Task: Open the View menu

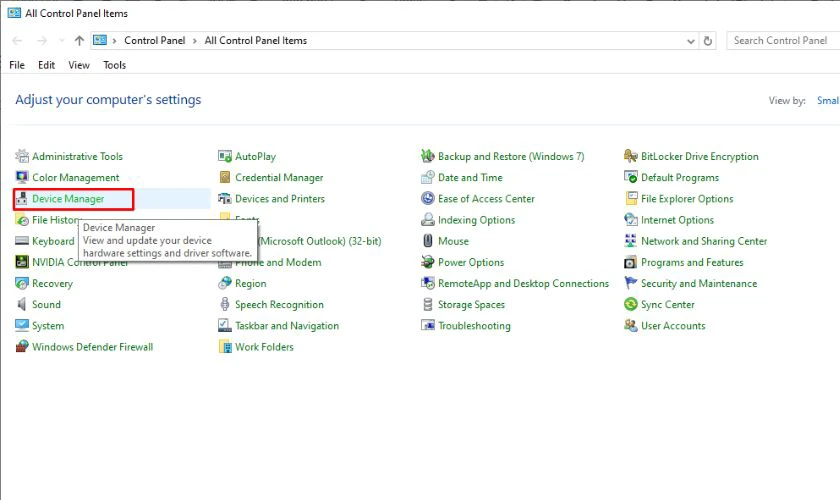Action: [79, 65]
